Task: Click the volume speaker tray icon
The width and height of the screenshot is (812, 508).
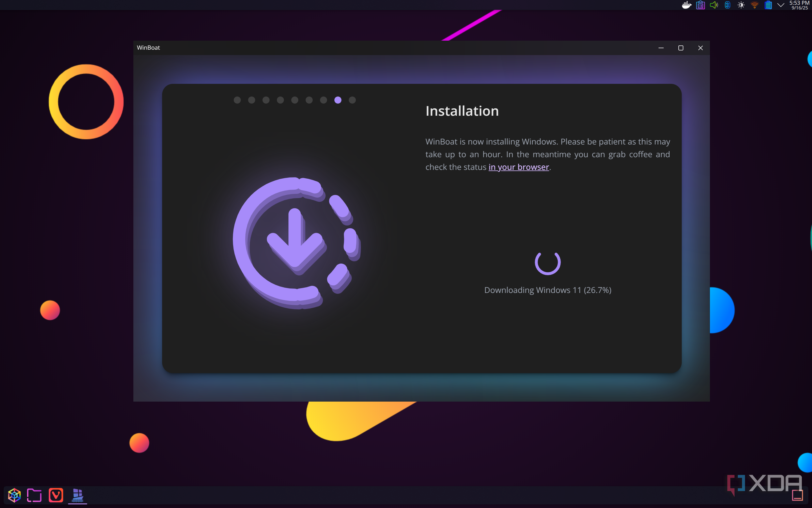Action: 714,5
